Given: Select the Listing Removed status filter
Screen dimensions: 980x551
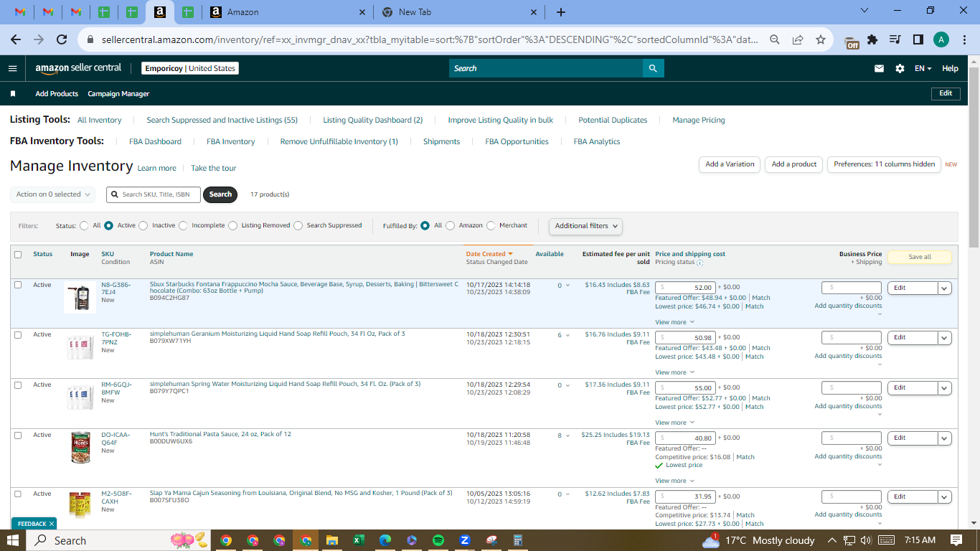Looking at the screenshot, I should (232, 225).
